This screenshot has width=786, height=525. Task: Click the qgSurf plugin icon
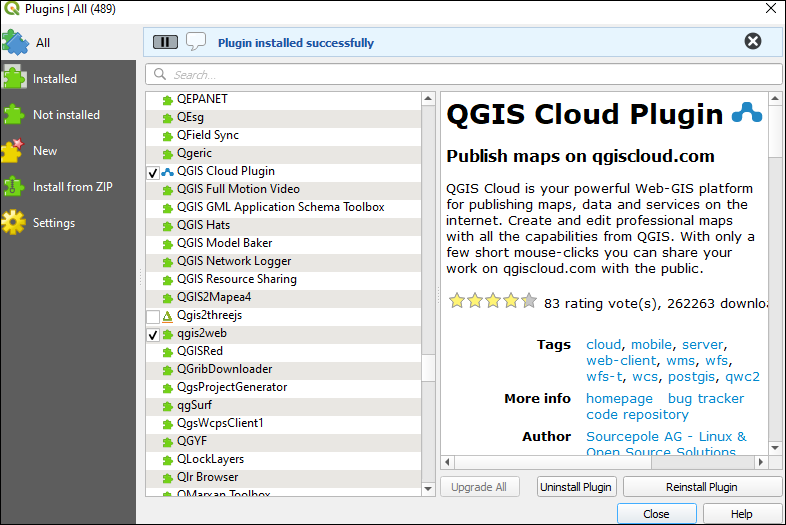pos(167,406)
